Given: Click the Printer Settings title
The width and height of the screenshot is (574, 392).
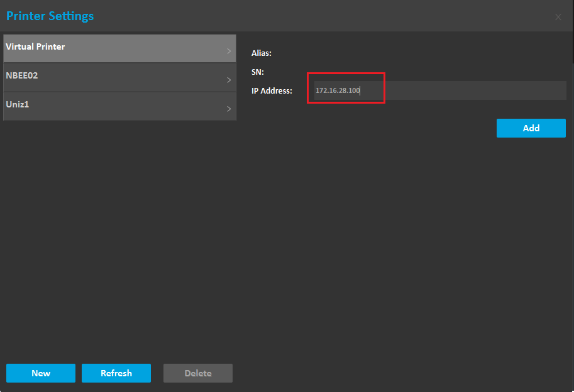Looking at the screenshot, I should pos(50,16).
